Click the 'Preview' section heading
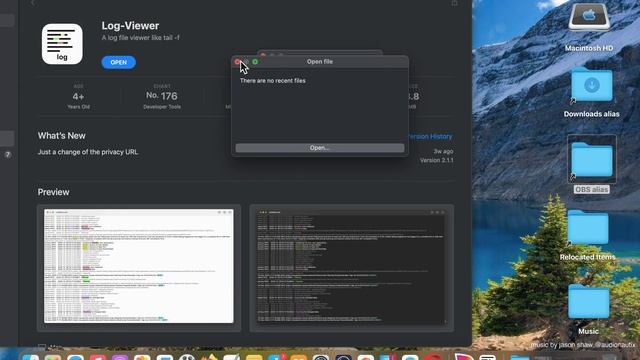 53,192
